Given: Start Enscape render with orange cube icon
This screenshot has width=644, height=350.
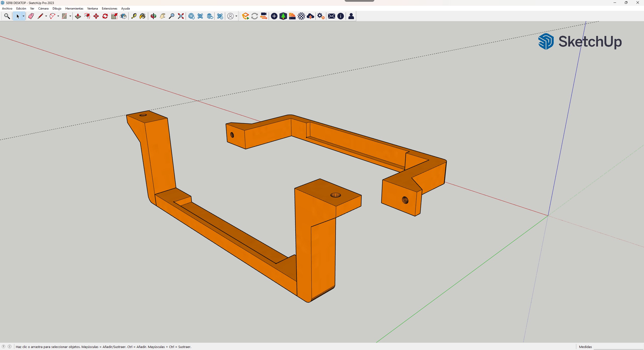Looking at the screenshot, I should click(245, 16).
